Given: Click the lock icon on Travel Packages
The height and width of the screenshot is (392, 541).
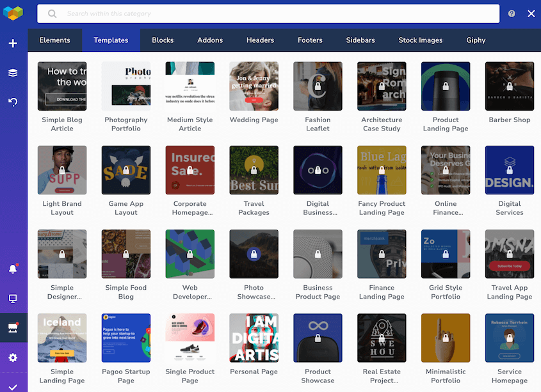Looking at the screenshot, I should click(x=254, y=170).
